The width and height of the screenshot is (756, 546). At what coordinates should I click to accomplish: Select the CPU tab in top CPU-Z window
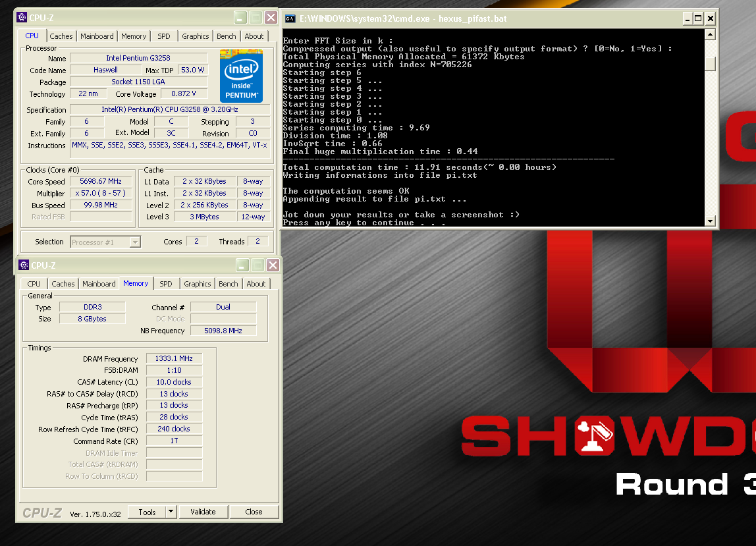click(x=32, y=36)
